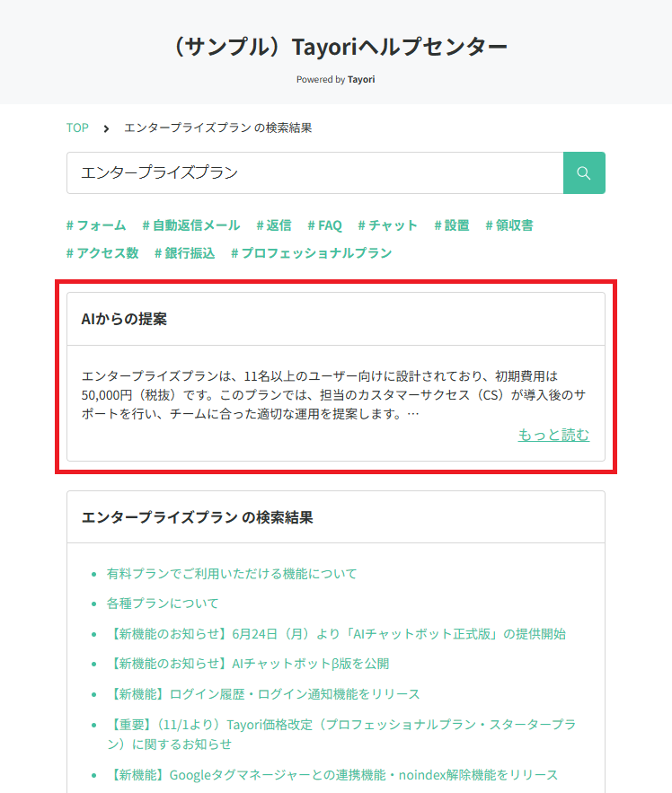Select the #フォーム tag
This screenshot has height=793, width=672.
point(96,225)
